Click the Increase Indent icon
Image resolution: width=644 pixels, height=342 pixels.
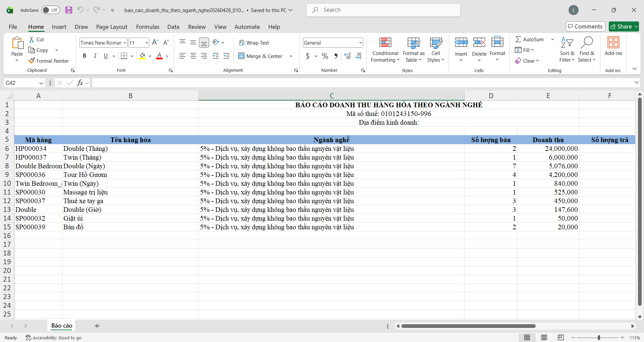(x=226, y=56)
